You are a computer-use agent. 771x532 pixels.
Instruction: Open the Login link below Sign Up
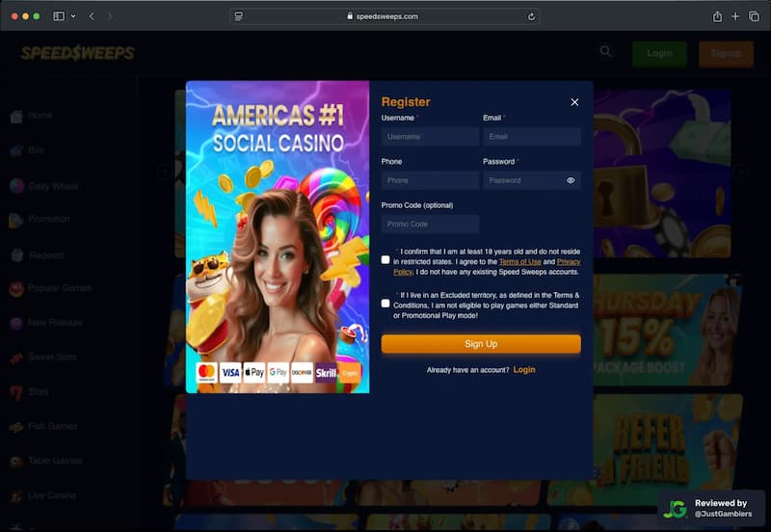point(524,370)
